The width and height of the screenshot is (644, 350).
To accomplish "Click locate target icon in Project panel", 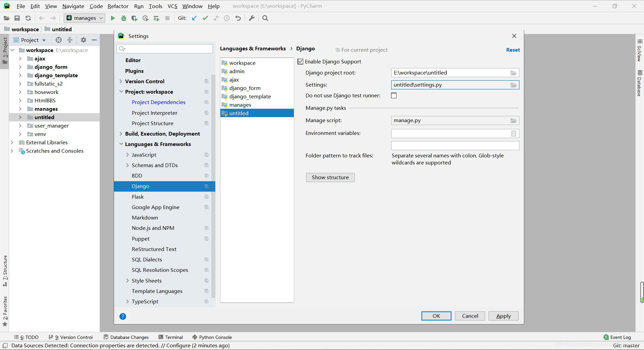I will [59, 40].
